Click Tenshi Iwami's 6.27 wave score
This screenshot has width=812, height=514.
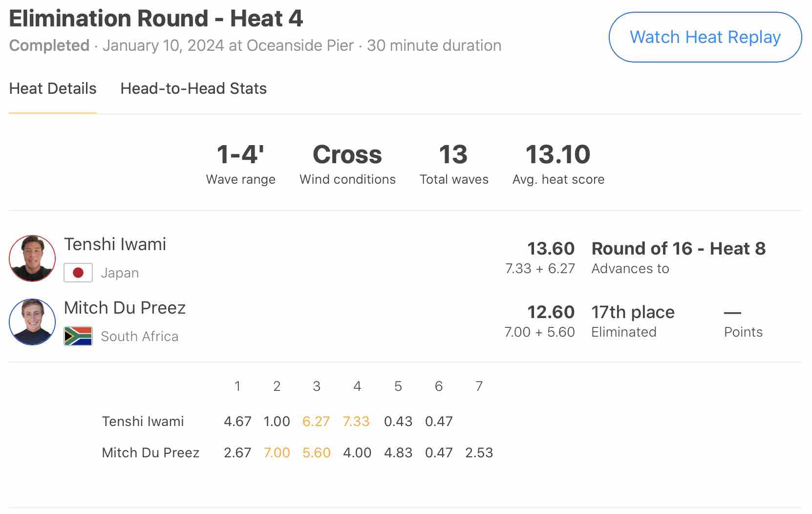point(316,421)
